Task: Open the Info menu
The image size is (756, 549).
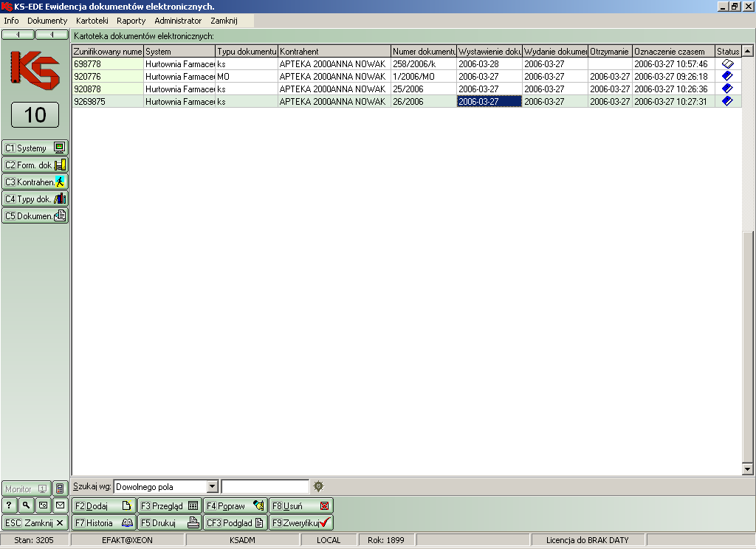Action: tap(11, 21)
